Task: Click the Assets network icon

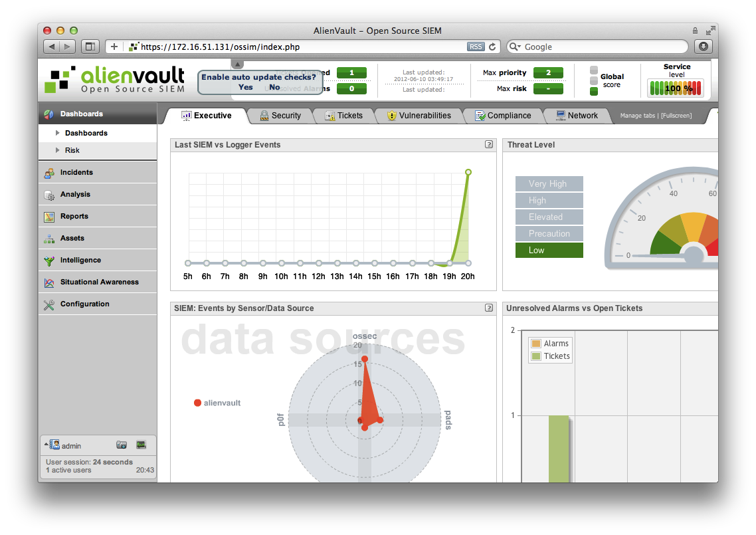Action: [48, 239]
